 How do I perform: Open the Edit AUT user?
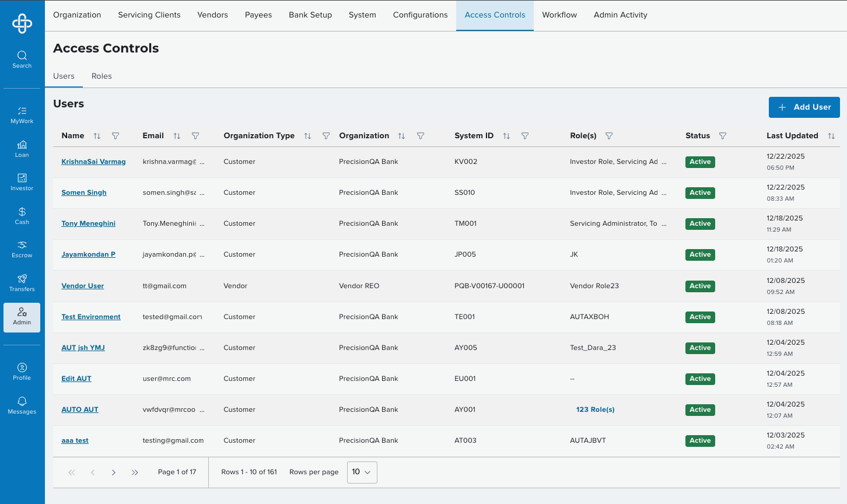click(x=76, y=379)
